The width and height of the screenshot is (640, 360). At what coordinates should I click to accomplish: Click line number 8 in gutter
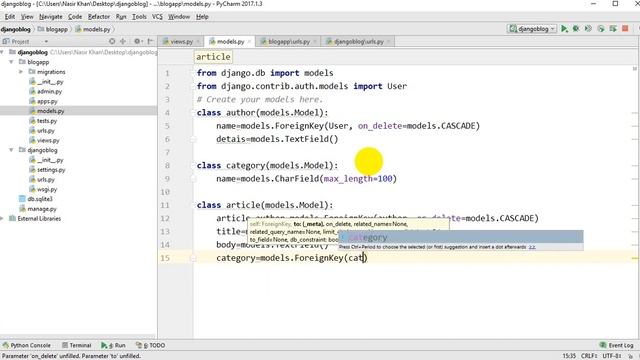click(x=167, y=166)
